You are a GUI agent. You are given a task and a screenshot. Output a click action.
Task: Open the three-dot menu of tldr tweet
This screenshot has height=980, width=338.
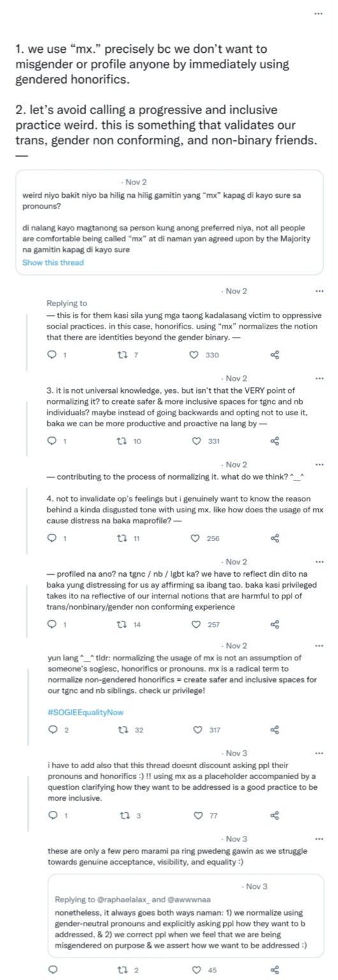tap(320, 646)
